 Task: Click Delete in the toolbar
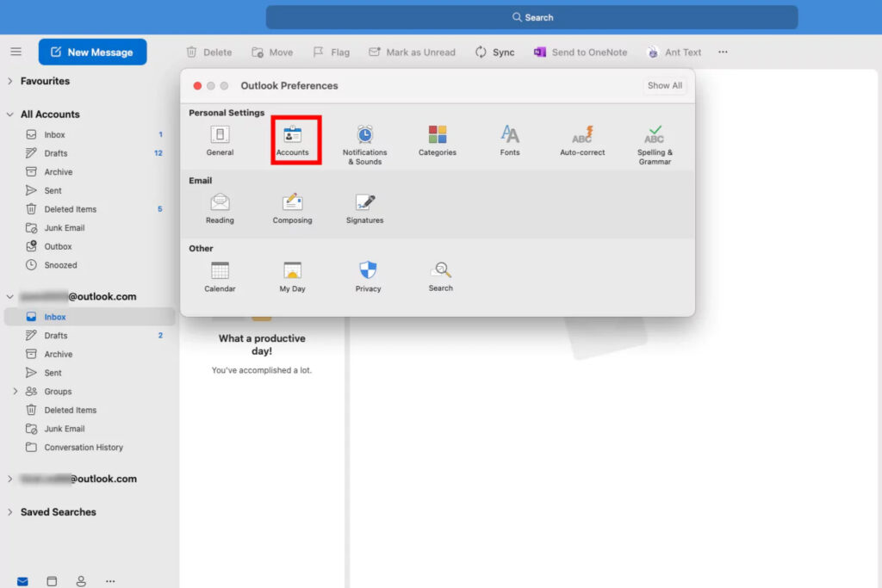209,53
